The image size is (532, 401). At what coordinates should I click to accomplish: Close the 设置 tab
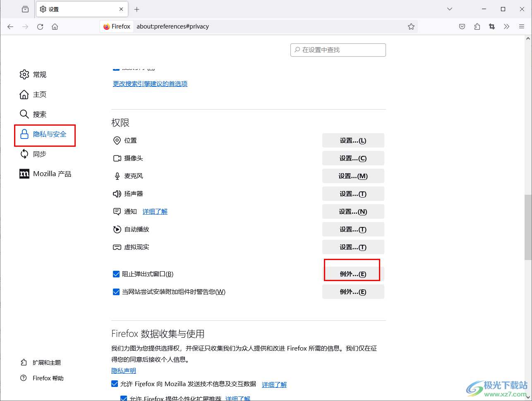(x=121, y=9)
